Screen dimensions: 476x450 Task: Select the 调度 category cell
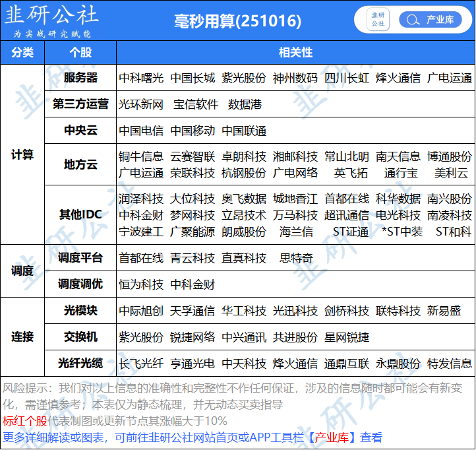(22, 271)
